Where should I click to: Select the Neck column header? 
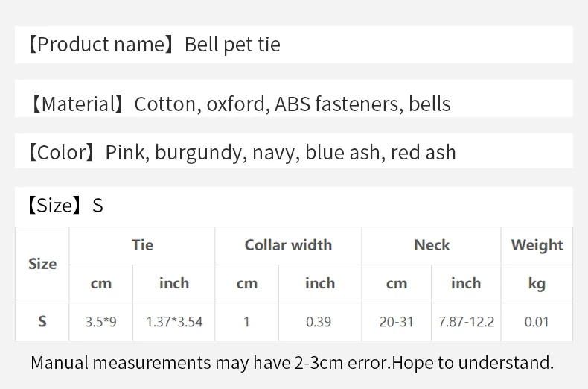pos(431,246)
